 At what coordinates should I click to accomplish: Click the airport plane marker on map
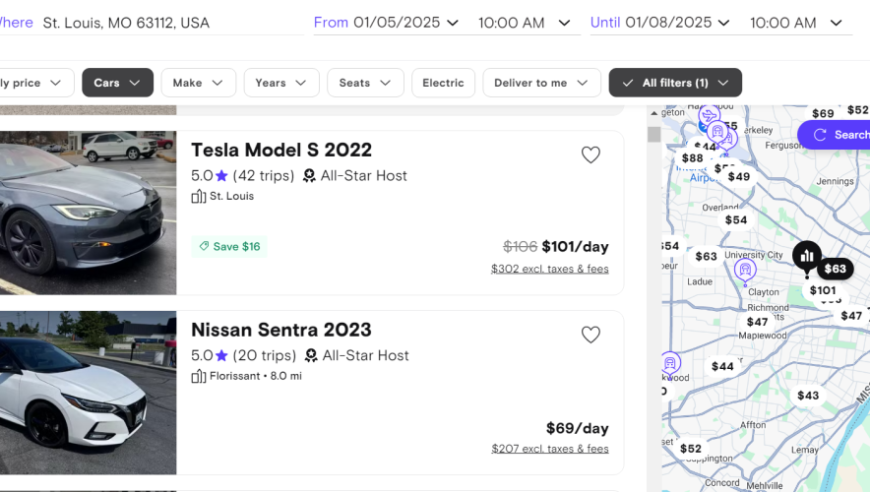click(709, 116)
